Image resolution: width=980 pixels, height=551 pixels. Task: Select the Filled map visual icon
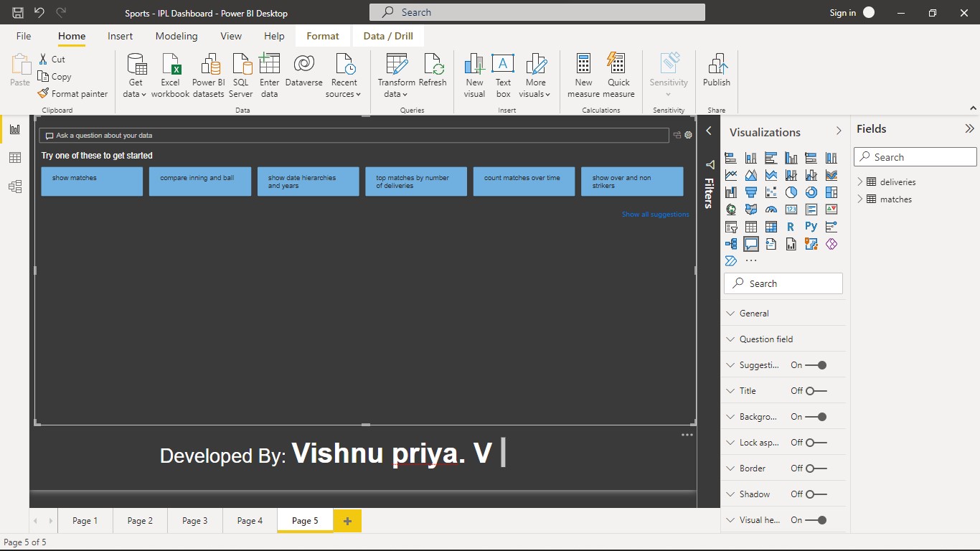[x=751, y=209]
